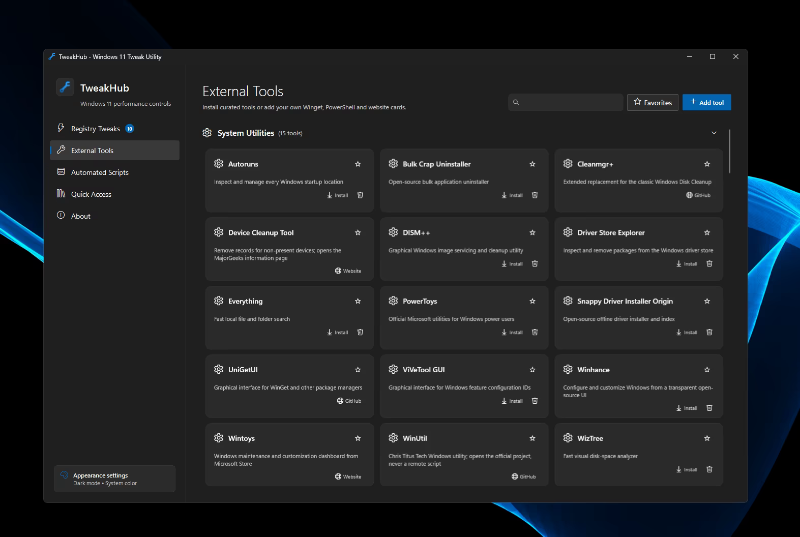Favorite the Autoruns tool with its star
The width and height of the screenshot is (800, 537).
(358, 164)
